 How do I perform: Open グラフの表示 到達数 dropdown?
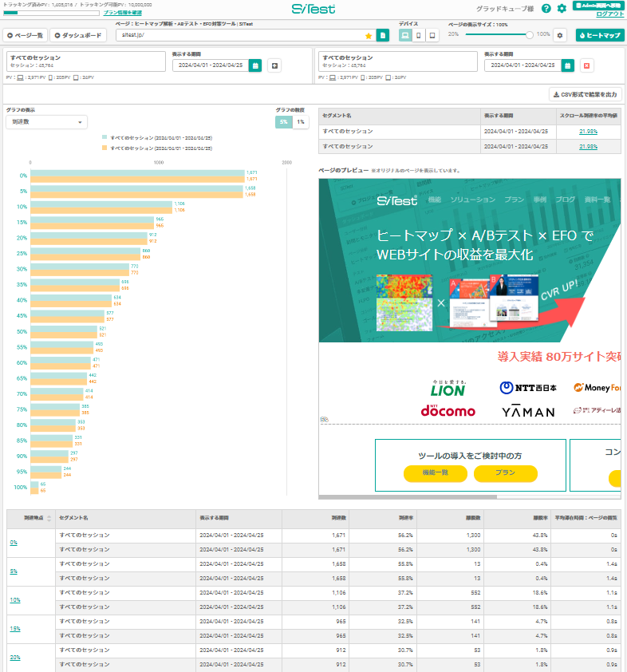coord(47,122)
